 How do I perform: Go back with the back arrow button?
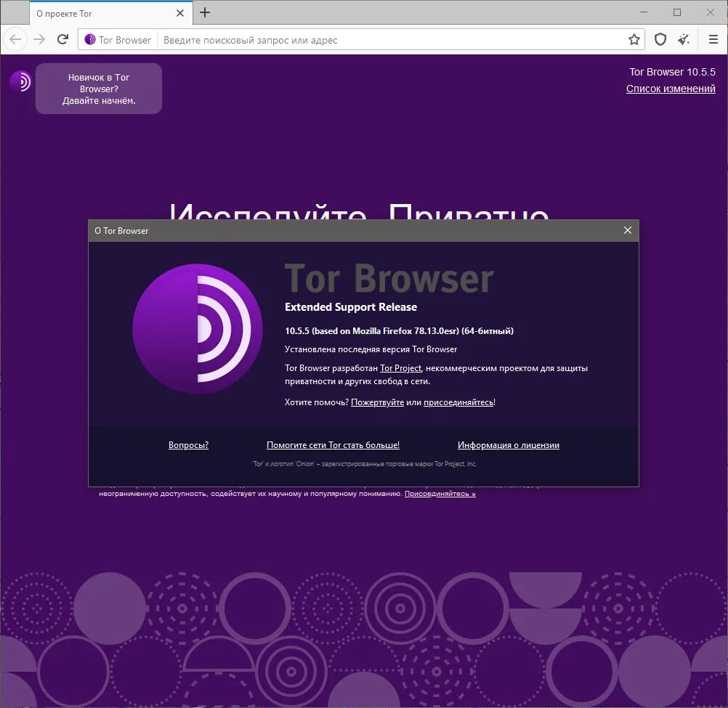[x=15, y=39]
